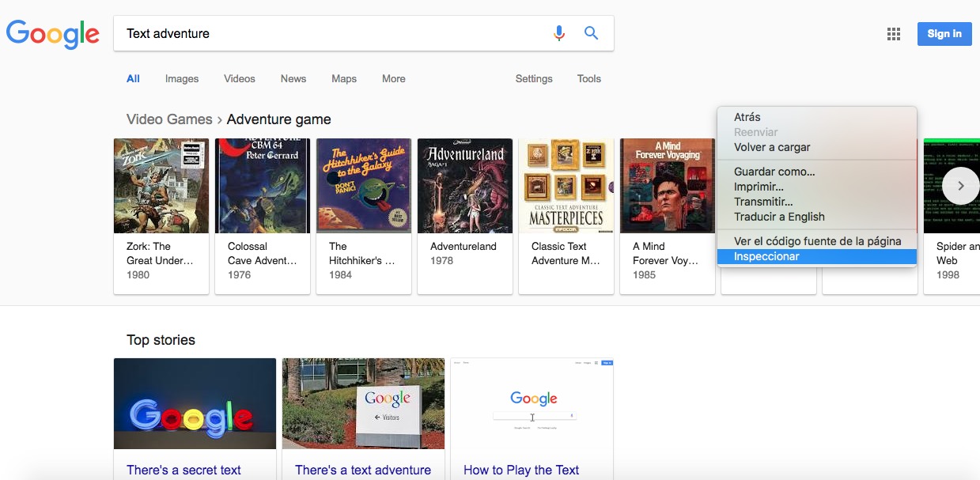Click the year 1980 under Zork
Screen dimensions: 980x480
tap(138, 275)
